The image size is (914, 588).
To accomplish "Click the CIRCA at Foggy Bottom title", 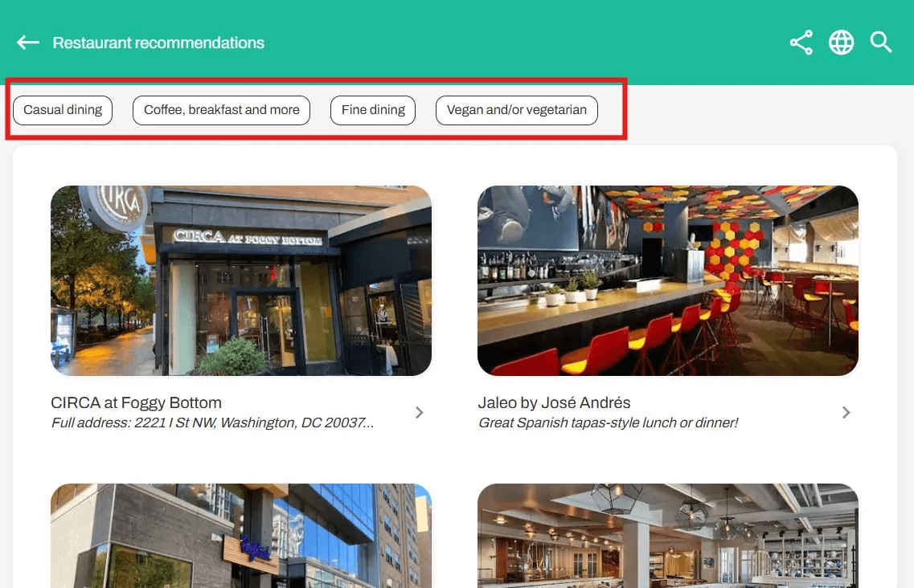I will pyautogui.click(x=137, y=402).
